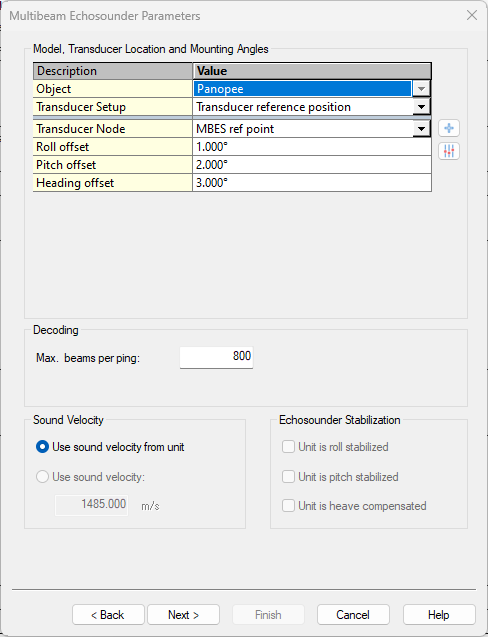Go to previous page with < Back

[x=108, y=615]
